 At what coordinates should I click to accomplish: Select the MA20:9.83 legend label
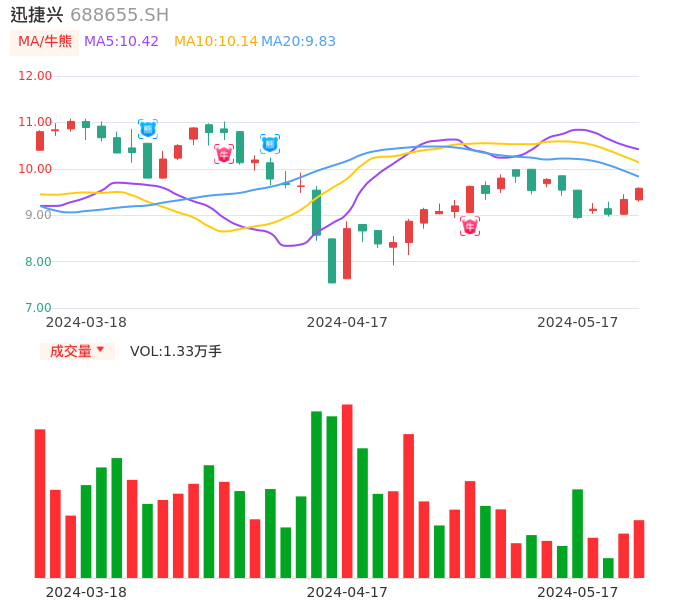pyautogui.click(x=298, y=42)
